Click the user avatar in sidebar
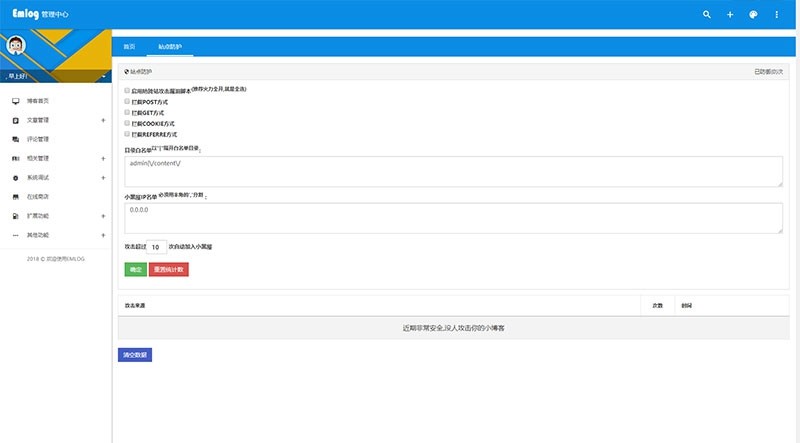Image resolution: width=800 pixels, height=443 pixels. click(x=17, y=45)
